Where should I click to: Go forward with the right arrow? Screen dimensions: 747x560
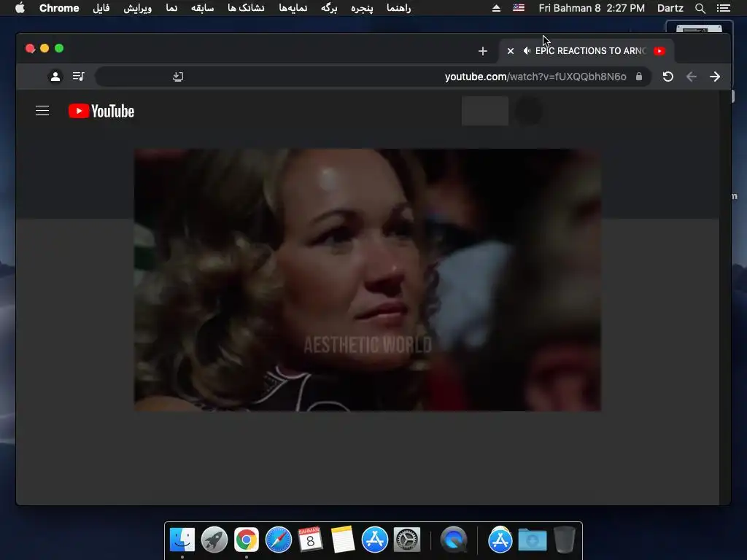tap(715, 77)
